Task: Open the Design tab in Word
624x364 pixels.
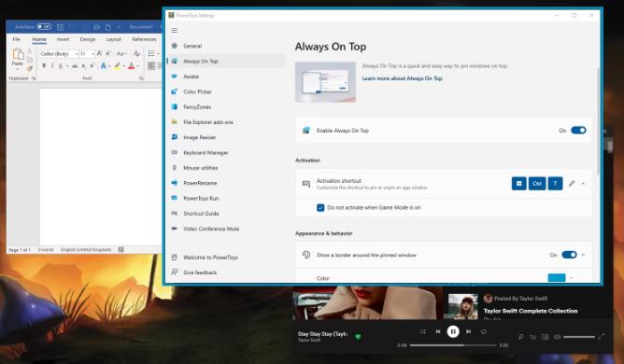Action: click(88, 39)
